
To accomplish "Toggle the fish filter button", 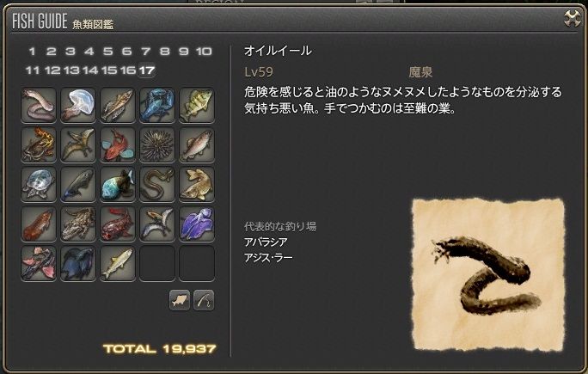I will 180,300.
